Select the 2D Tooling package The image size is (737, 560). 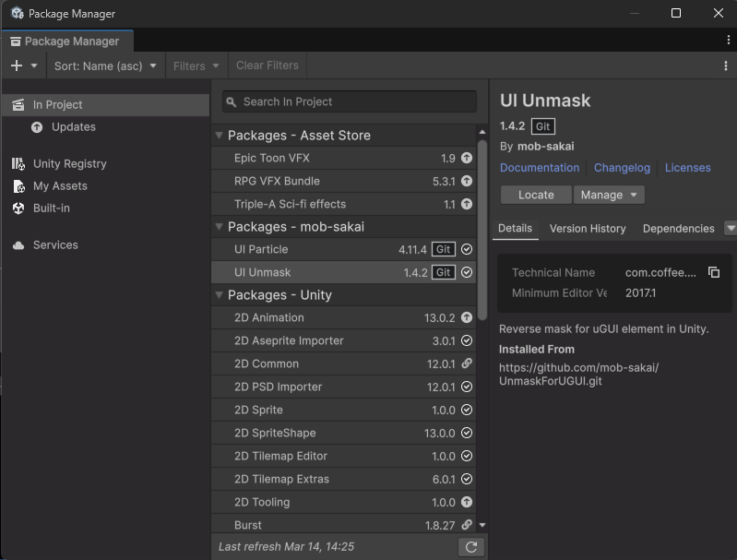343,502
